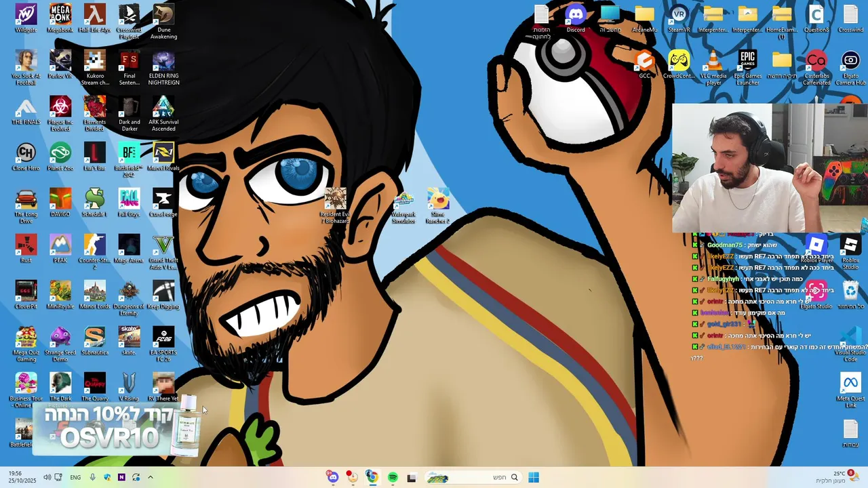868x488 pixels.
Task: Open the Question8 C file
Action: click(816, 18)
